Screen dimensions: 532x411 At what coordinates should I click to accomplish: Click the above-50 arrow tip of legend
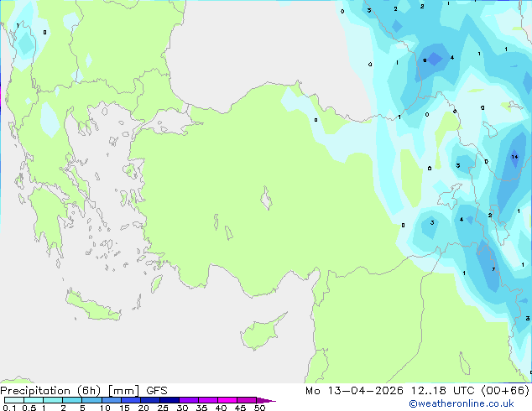[x=266, y=400]
